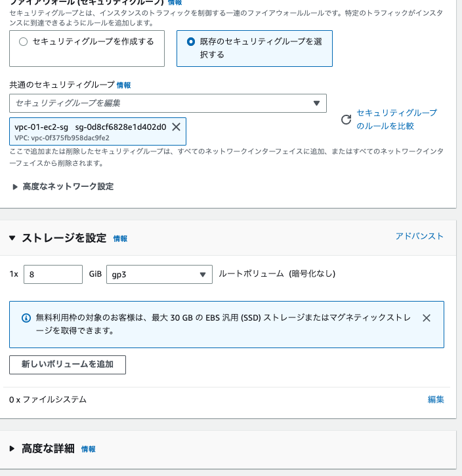
Task: Open 情報 link next to 高度な詳細
Action: (89, 449)
